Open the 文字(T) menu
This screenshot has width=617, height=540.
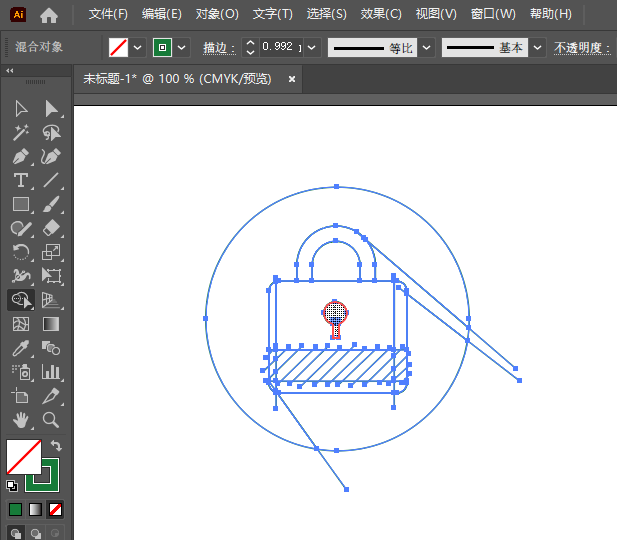(273, 14)
